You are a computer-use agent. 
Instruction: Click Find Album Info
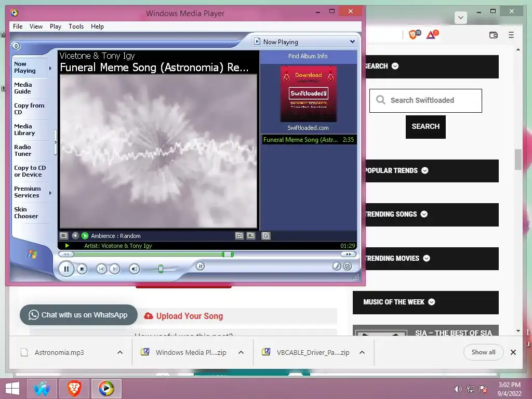(x=308, y=56)
